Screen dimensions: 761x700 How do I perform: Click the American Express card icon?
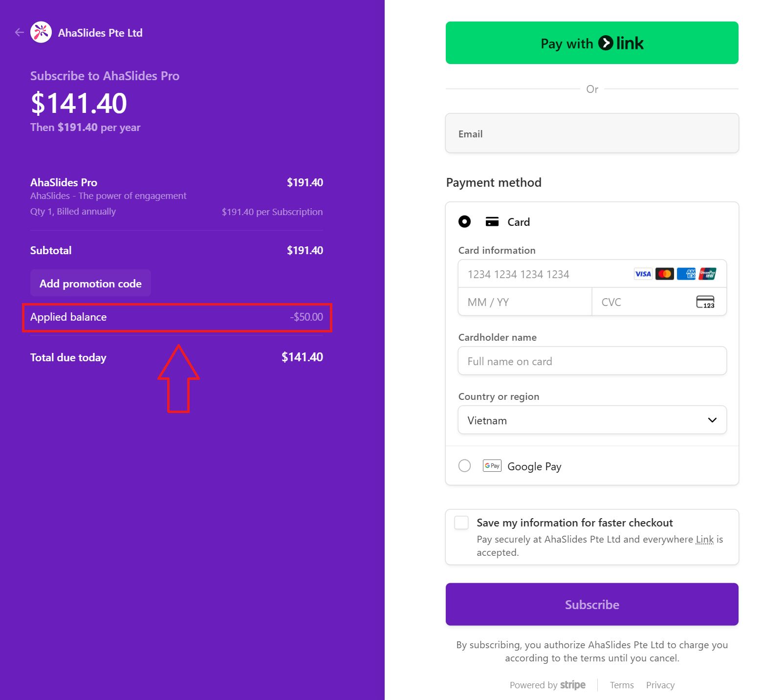[686, 274]
